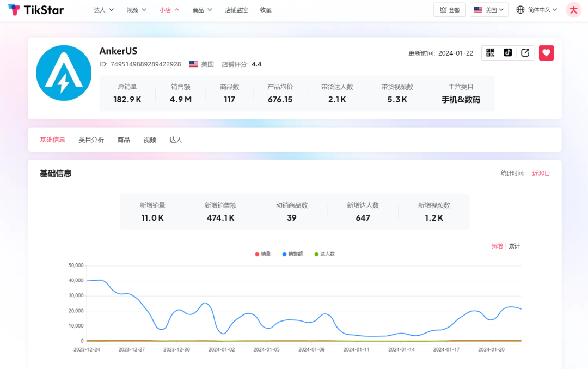Image resolution: width=588 pixels, height=369 pixels.
Task: Switch to the 类目分析 tab
Action: tap(91, 140)
